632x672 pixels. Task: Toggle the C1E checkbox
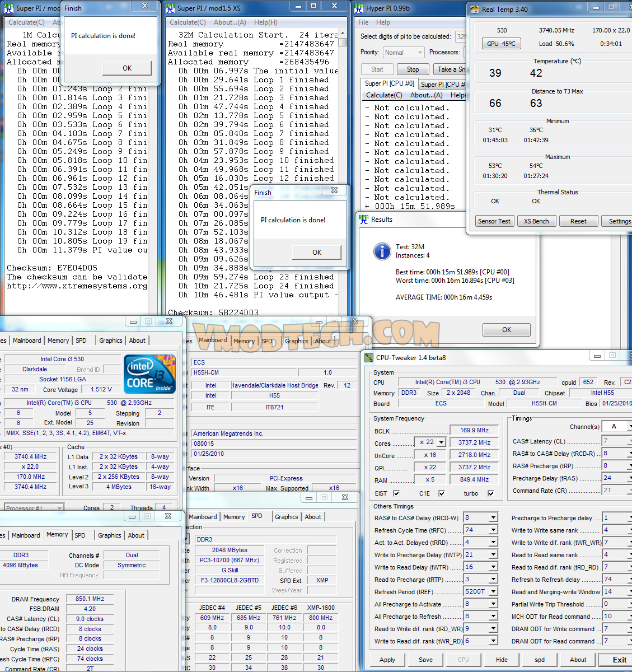[x=442, y=493]
